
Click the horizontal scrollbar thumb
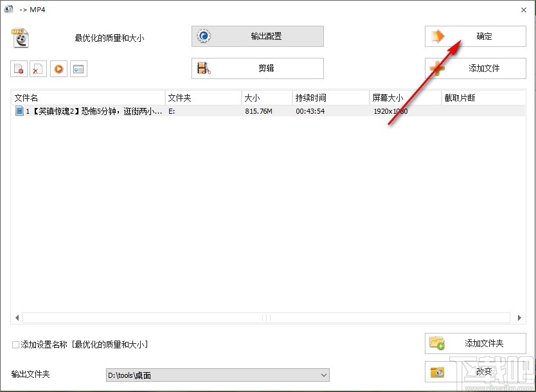pyautogui.click(x=266, y=318)
